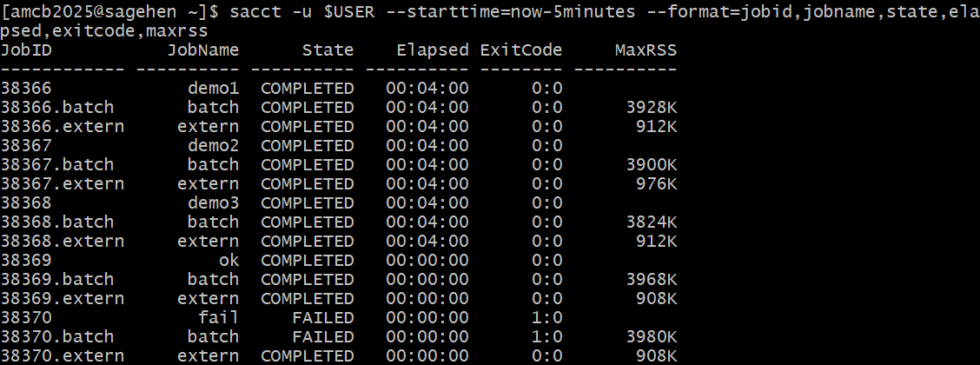Click the JobID column header
Screen dimensions: 980x365
click(x=26, y=50)
